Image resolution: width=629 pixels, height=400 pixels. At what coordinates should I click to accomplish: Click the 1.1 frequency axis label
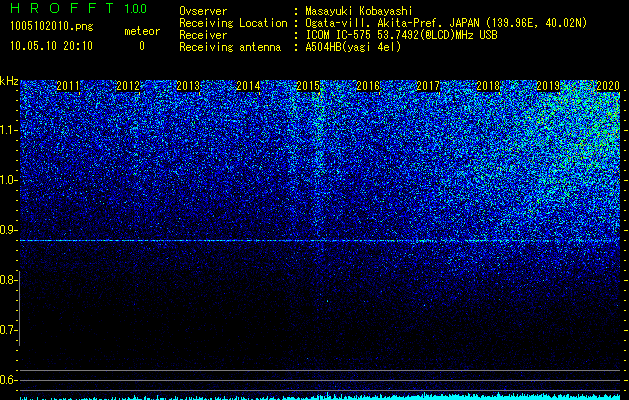point(7,130)
